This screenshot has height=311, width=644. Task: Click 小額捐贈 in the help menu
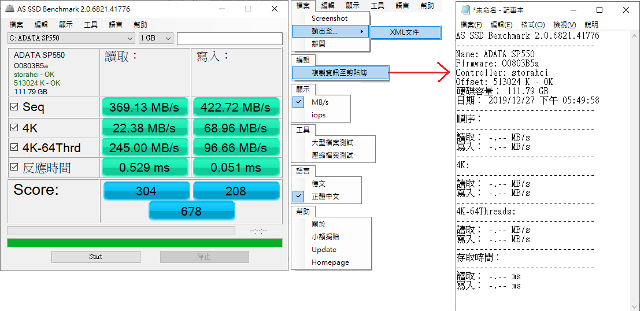tap(325, 236)
